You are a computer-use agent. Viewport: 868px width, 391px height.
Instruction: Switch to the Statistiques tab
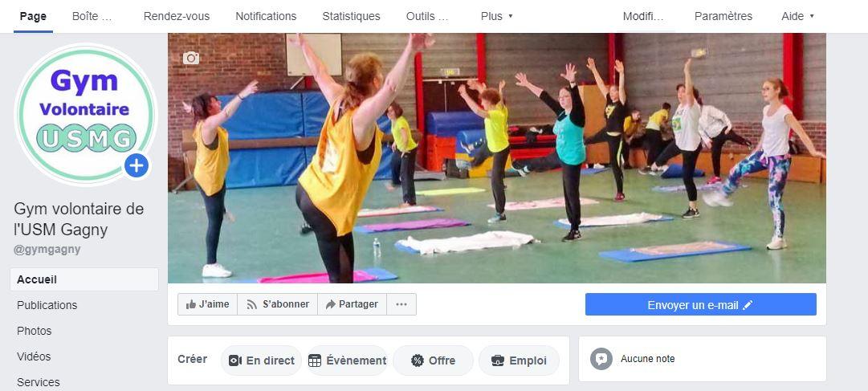(x=351, y=16)
